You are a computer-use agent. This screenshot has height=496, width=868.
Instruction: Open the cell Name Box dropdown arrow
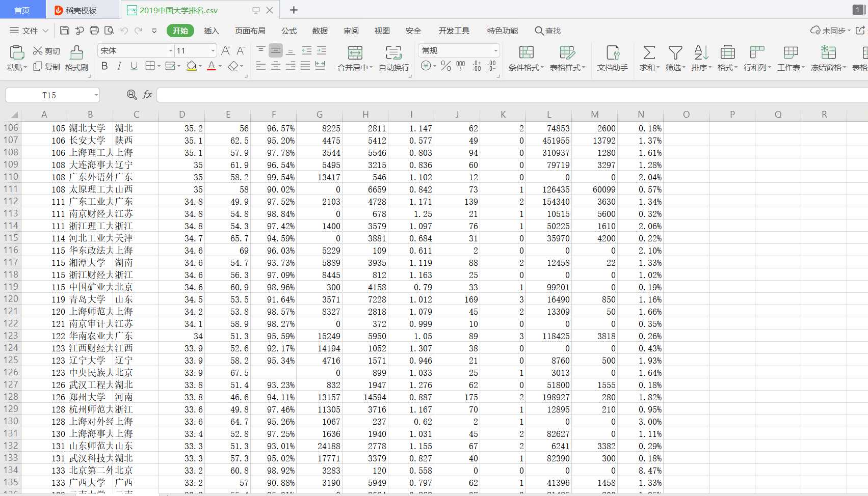coord(96,95)
